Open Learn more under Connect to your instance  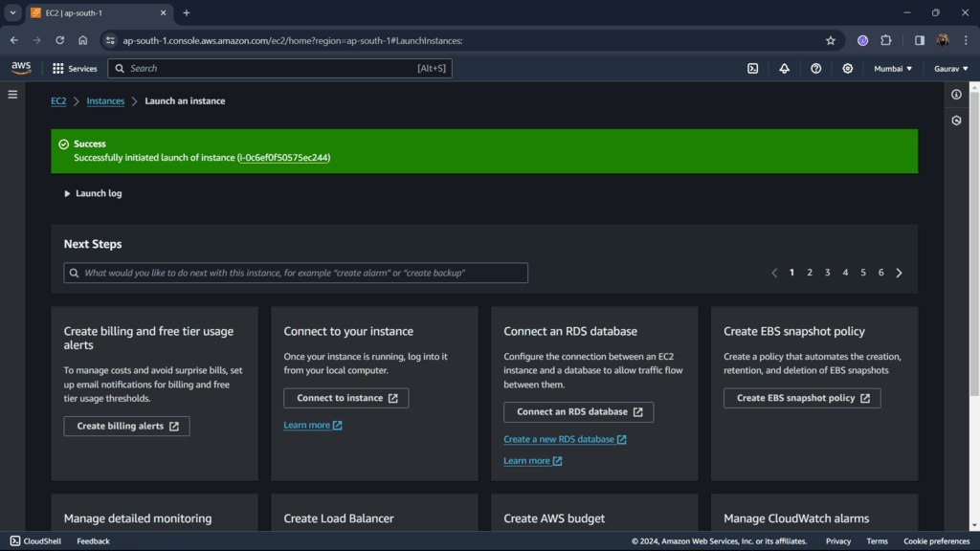(313, 426)
